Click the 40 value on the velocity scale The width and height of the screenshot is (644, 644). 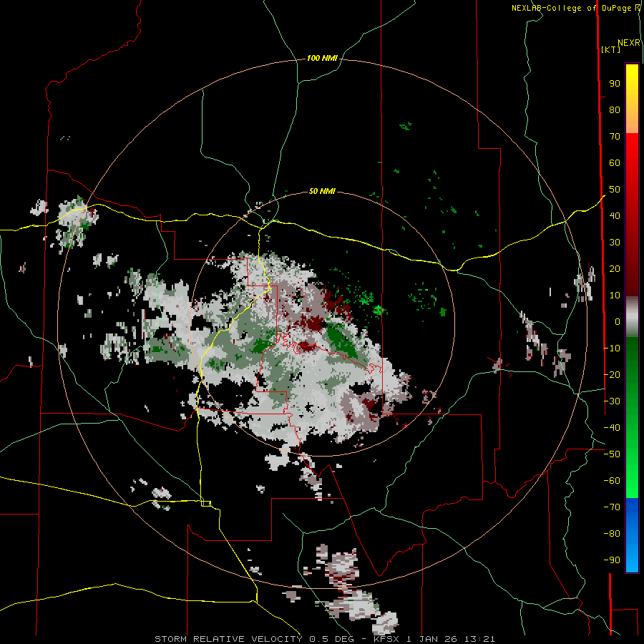pos(615,215)
